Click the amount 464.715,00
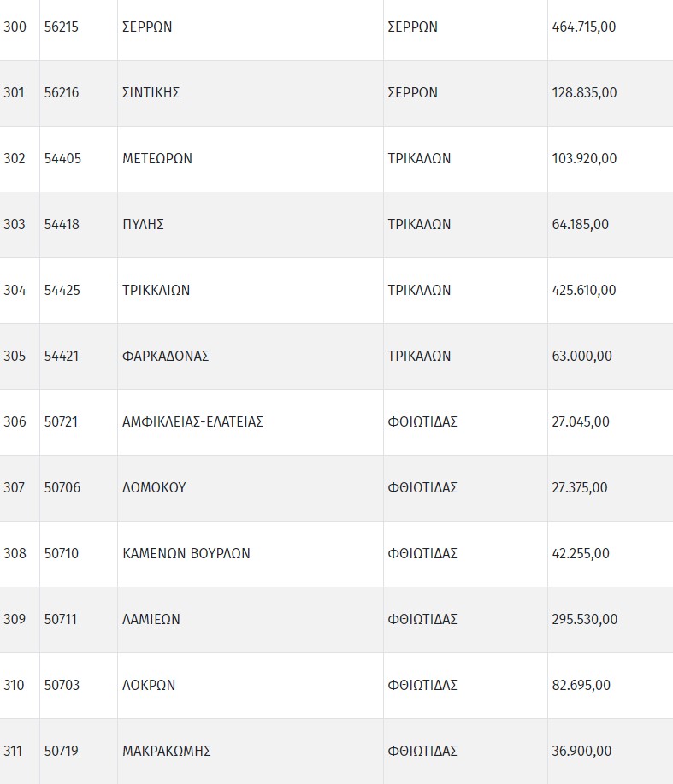673x784 pixels. (x=584, y=27)
